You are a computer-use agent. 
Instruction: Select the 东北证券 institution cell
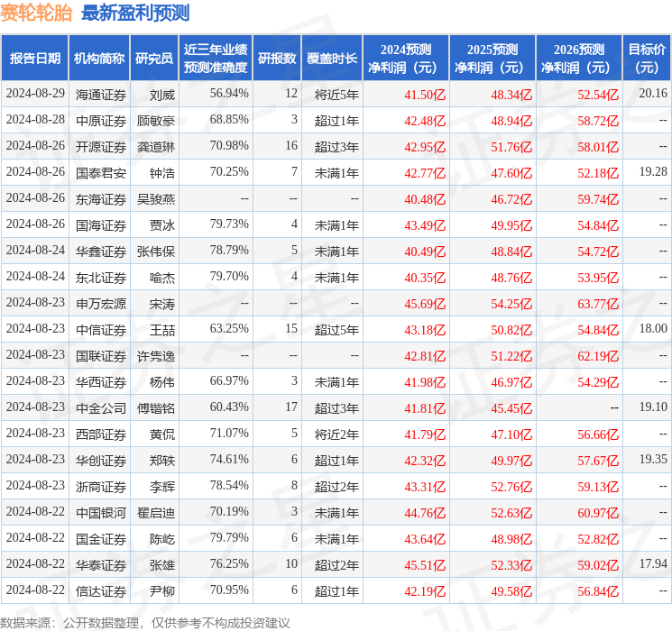point(101,278)
